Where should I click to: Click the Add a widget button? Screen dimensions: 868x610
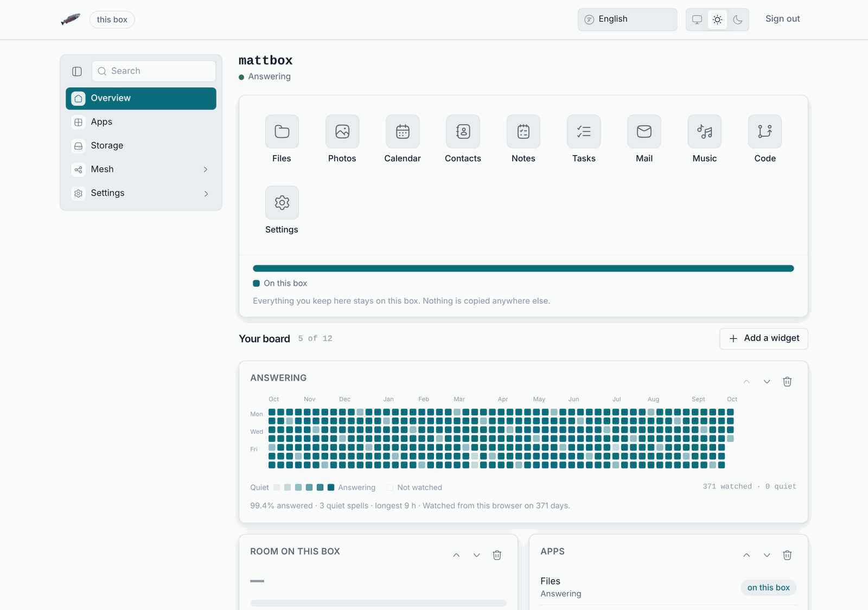coord(764,339)
